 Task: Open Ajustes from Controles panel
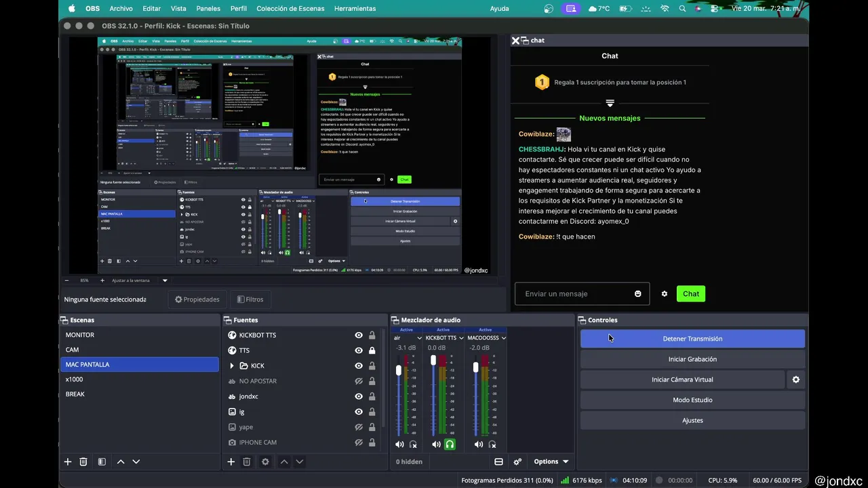(x=692, y=420)
